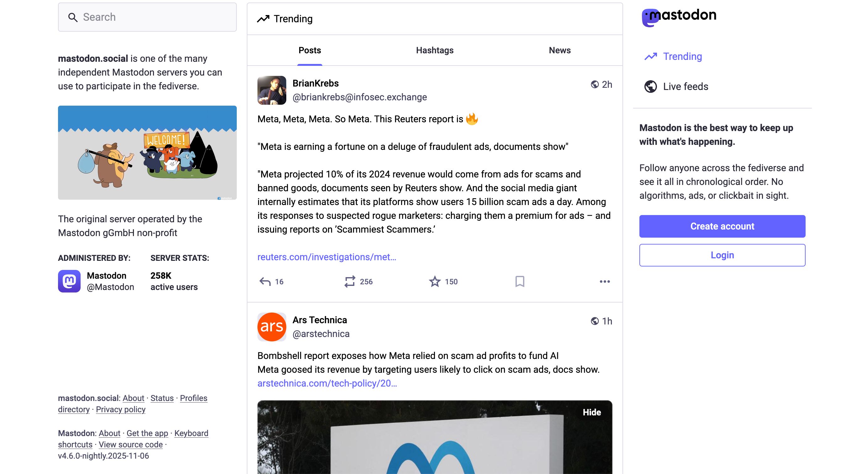Click BrianKrebs' profile avatar
868x474 pixels.
click(x=272, y=90)
